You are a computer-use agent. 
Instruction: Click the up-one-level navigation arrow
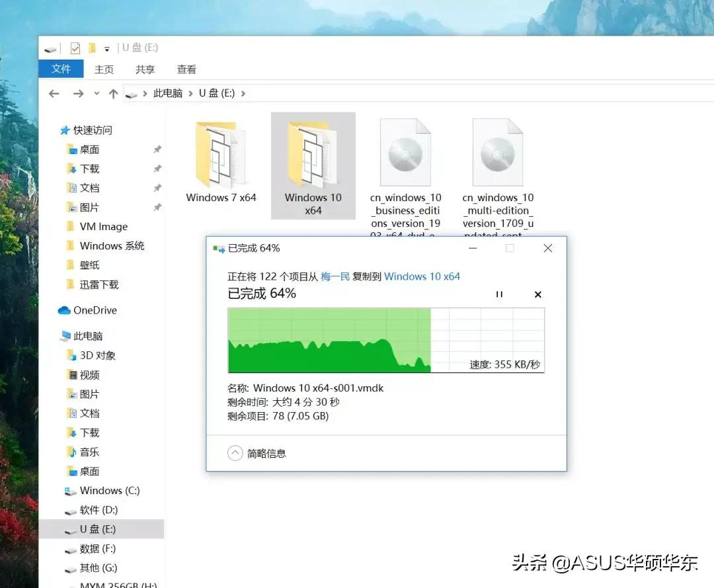(x=113, y=93)
